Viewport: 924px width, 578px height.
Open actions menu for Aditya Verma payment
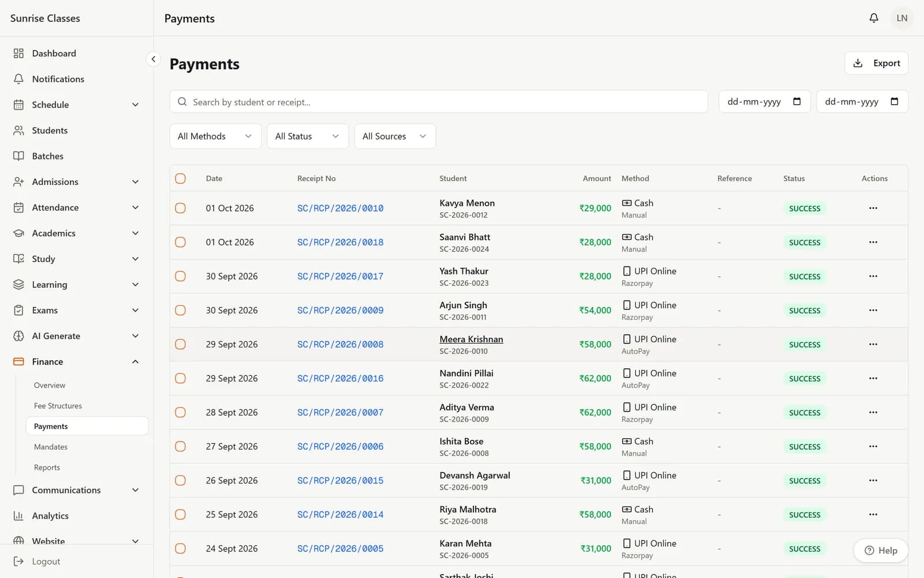(x=873, y=413)
